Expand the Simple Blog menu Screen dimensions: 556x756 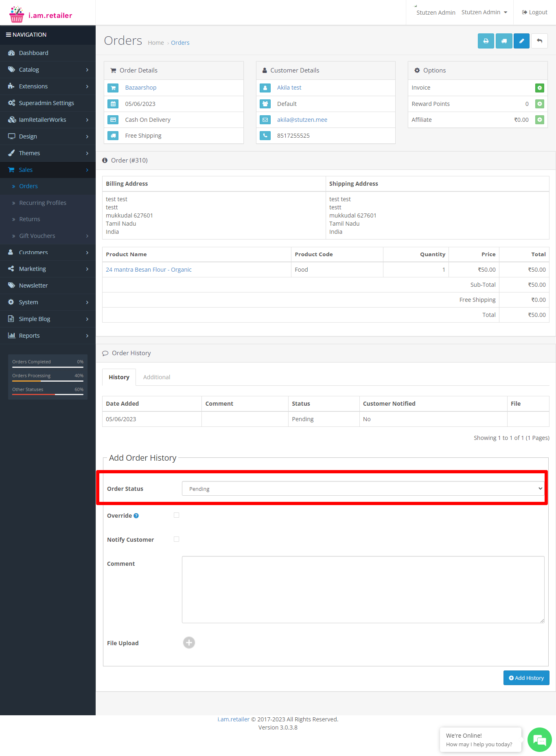pos(48,319)
